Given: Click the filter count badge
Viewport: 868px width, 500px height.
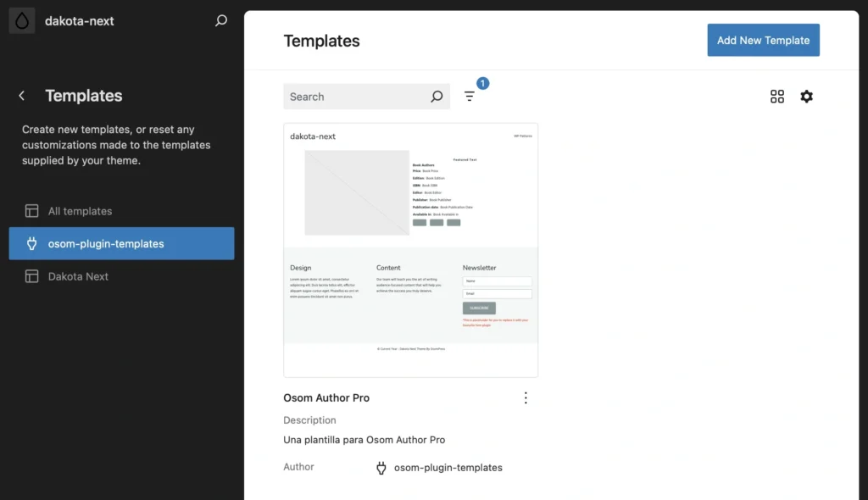Looking at the screenshot, I should (x=482, y=83).
